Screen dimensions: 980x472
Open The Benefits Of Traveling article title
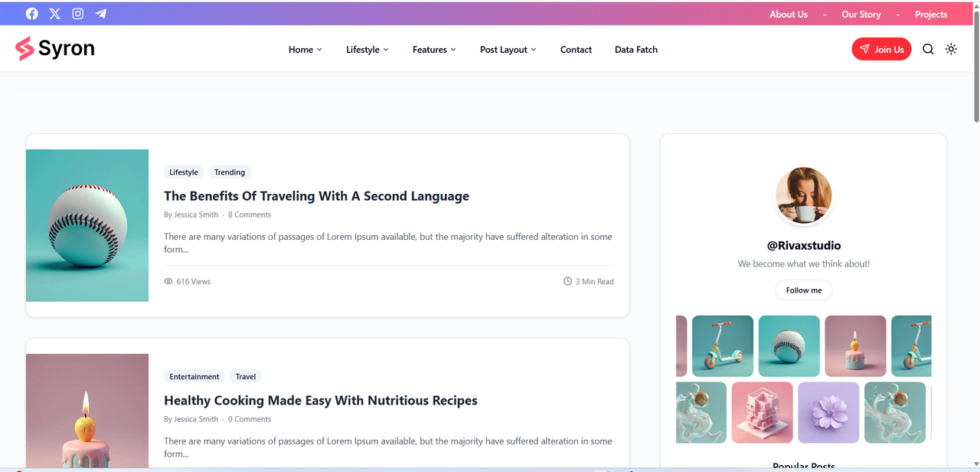(x=316, y=196)
